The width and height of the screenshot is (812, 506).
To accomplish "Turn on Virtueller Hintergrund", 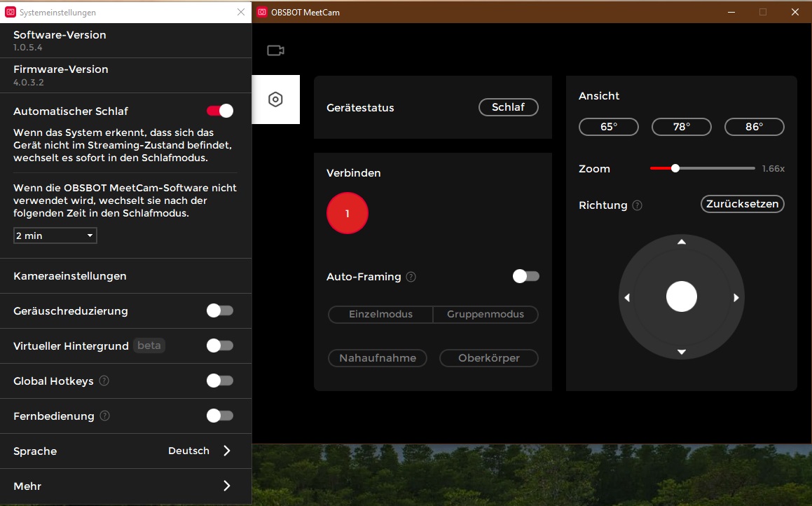I will [x=220, y=346].
